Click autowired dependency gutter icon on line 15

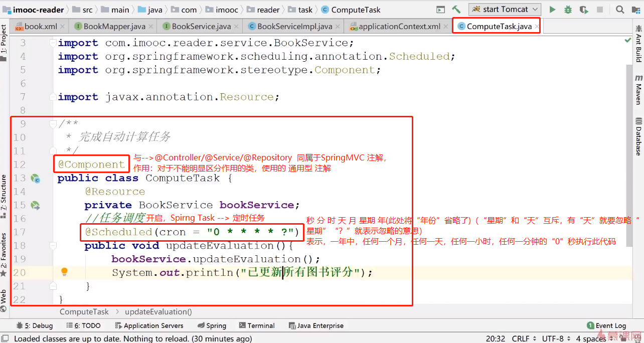click(x=35, y=205)
